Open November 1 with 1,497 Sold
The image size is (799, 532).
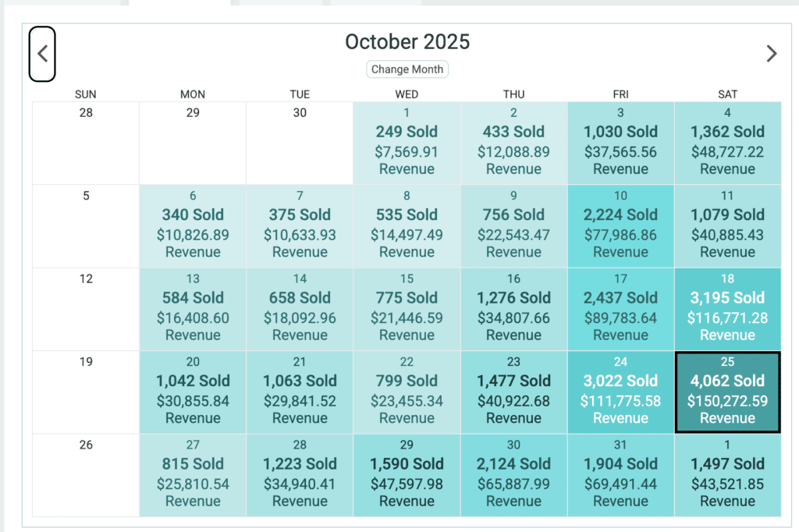coord(727,475)
